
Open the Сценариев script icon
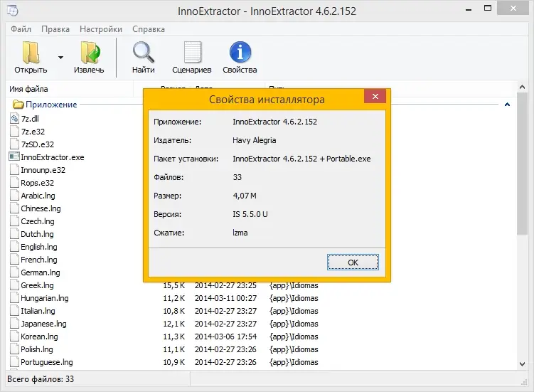point(193,53)
